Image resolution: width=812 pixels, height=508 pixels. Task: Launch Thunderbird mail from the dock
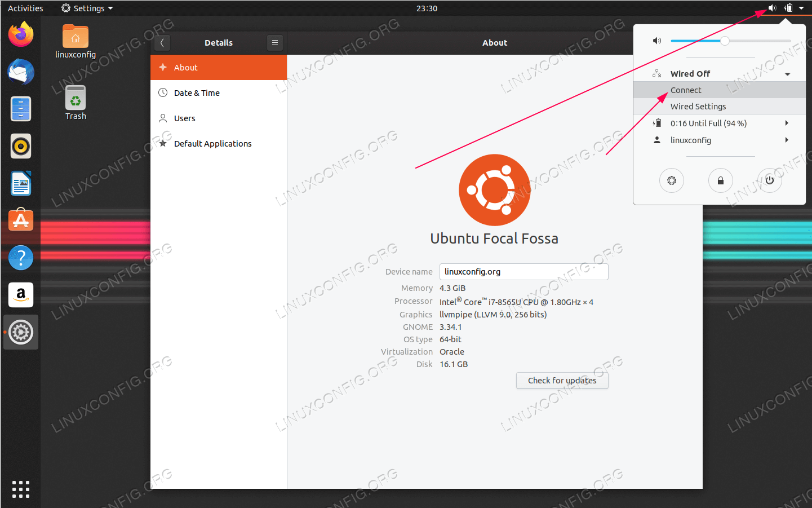pyautogui.click(x=21, y=72)
